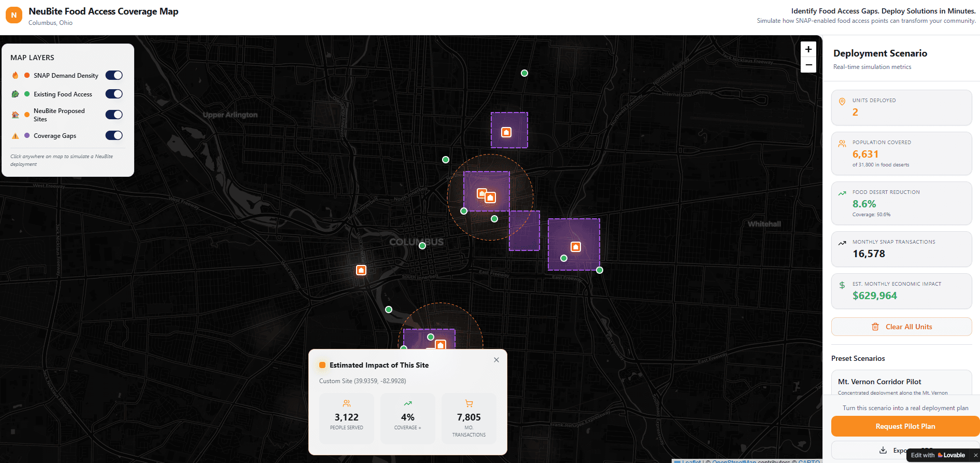
Task: Click the trend arrow icon above Coverage +
Action: tap(408, 403)
